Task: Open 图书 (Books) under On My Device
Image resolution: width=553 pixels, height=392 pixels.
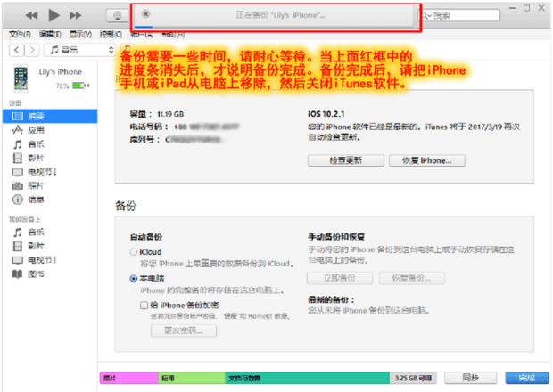Action: pos(34,273)
